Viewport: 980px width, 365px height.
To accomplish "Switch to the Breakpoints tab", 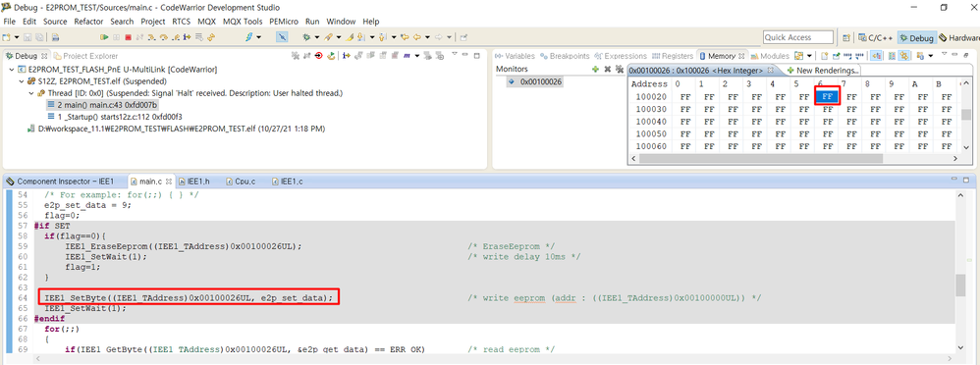I will coord(565,56).
